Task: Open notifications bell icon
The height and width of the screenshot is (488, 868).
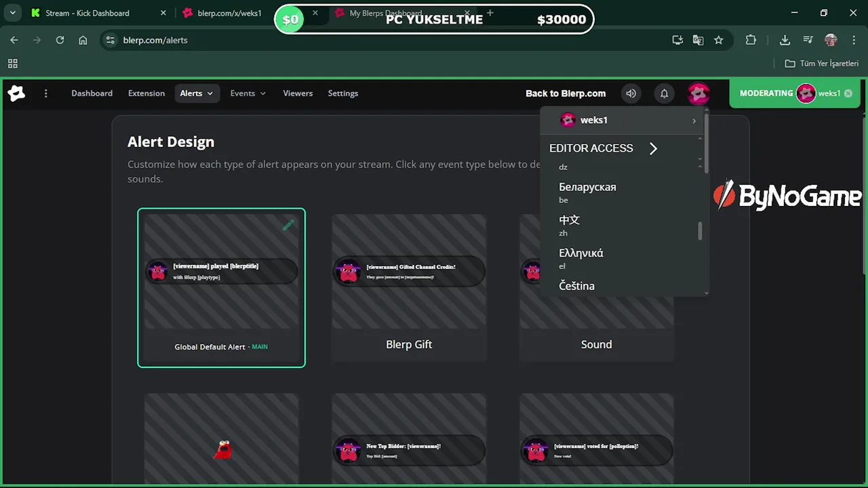Action: pos(665,94)
